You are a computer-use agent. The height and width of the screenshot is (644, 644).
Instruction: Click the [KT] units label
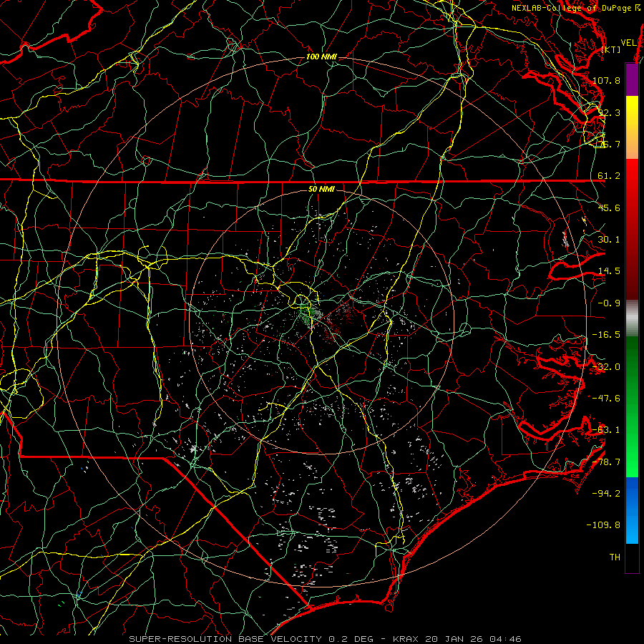coord(611,49)
